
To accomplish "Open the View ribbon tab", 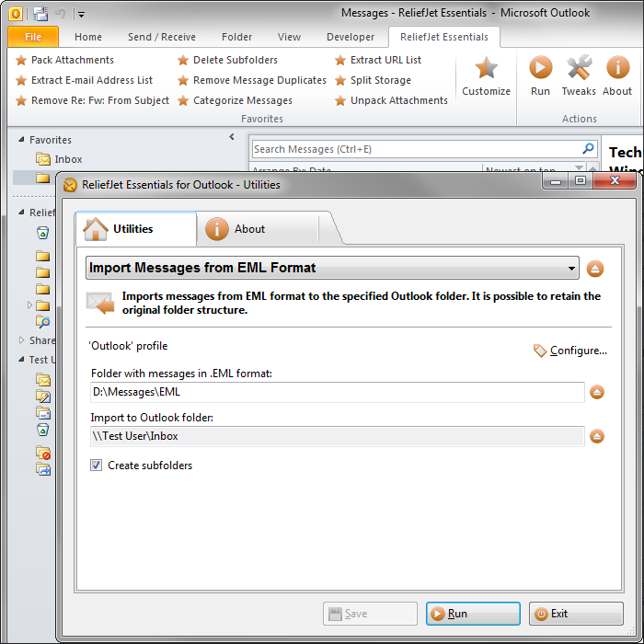I will coord(289,37).
